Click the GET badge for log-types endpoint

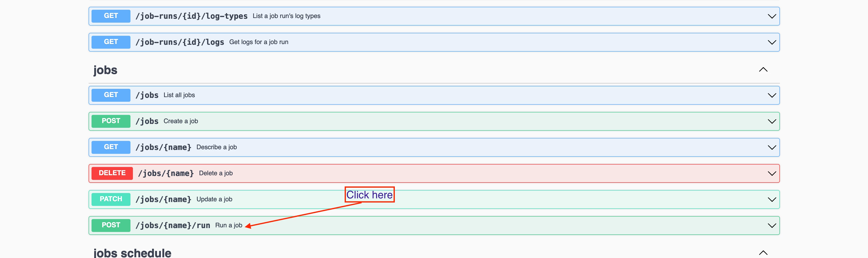[111, 16]
